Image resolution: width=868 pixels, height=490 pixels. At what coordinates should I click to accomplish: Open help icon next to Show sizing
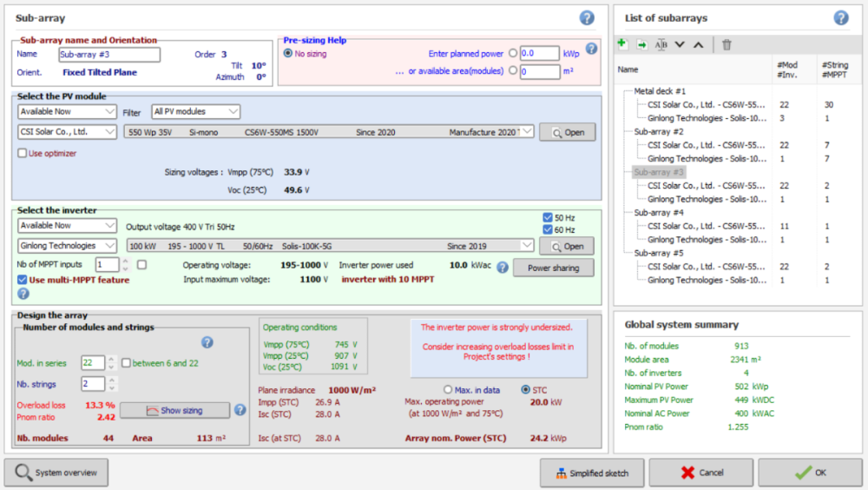[240, 410]
